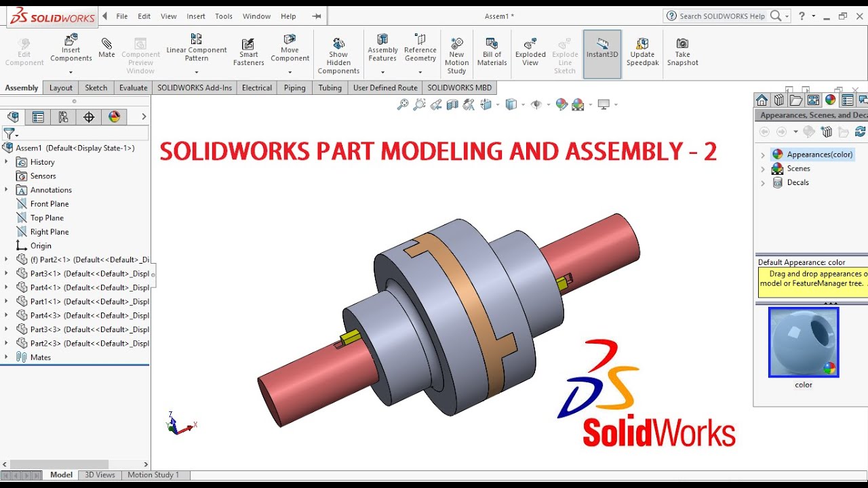
Task: Click Zoom to Fit in view toolbar
Action: click(403, 104)
